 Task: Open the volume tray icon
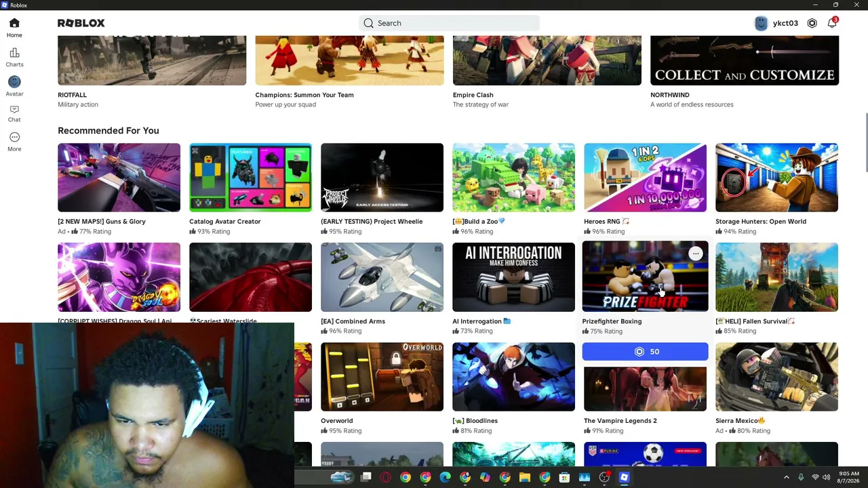coord(826,478)
